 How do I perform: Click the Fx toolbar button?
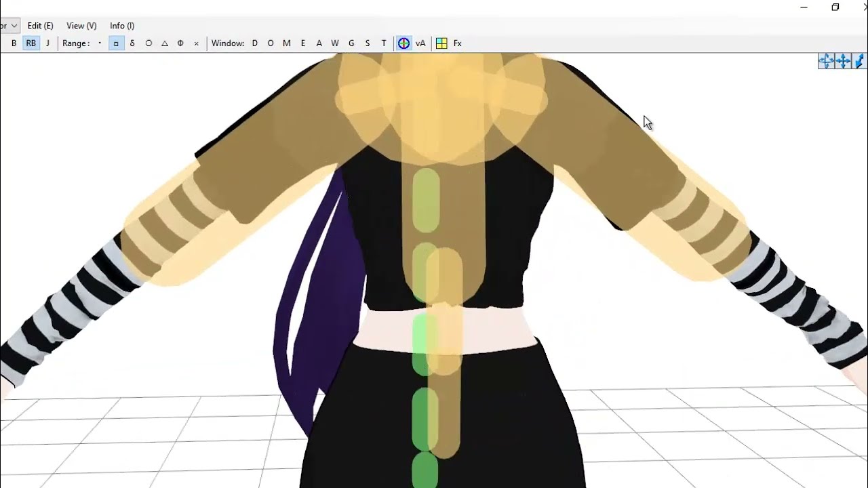458,43
